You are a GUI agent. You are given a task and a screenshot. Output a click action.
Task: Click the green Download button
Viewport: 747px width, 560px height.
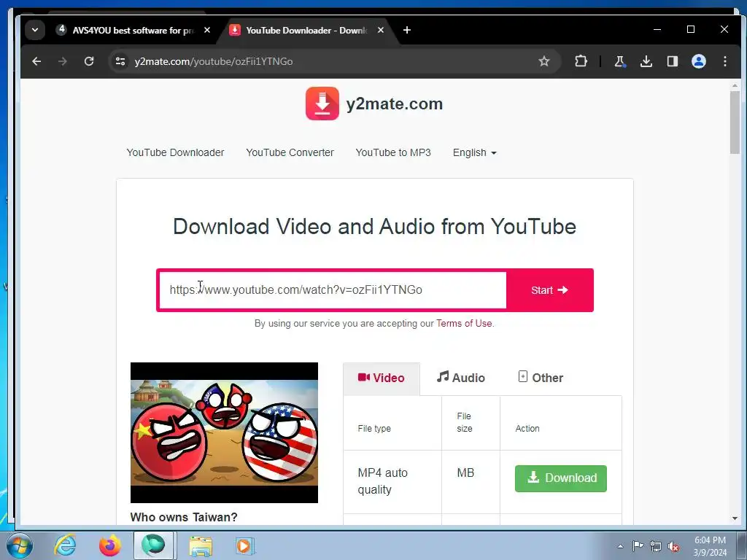coord(561,478)
